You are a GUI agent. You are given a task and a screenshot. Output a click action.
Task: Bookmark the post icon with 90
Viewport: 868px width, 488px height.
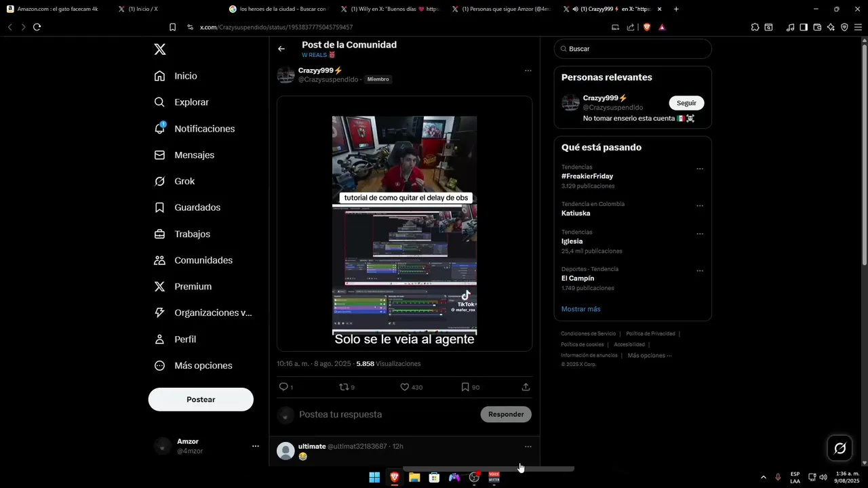point(465,387)
